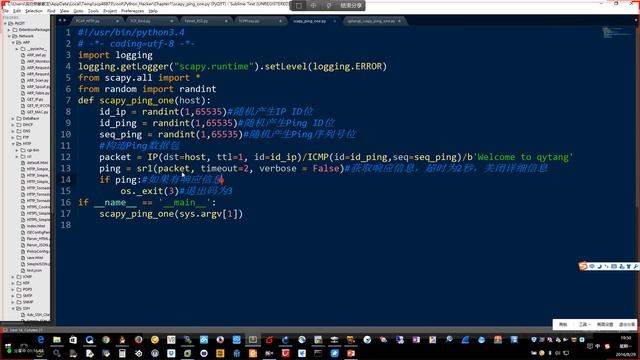Open default.html in the sidebar
640x360 pixels.
[37, 162]
